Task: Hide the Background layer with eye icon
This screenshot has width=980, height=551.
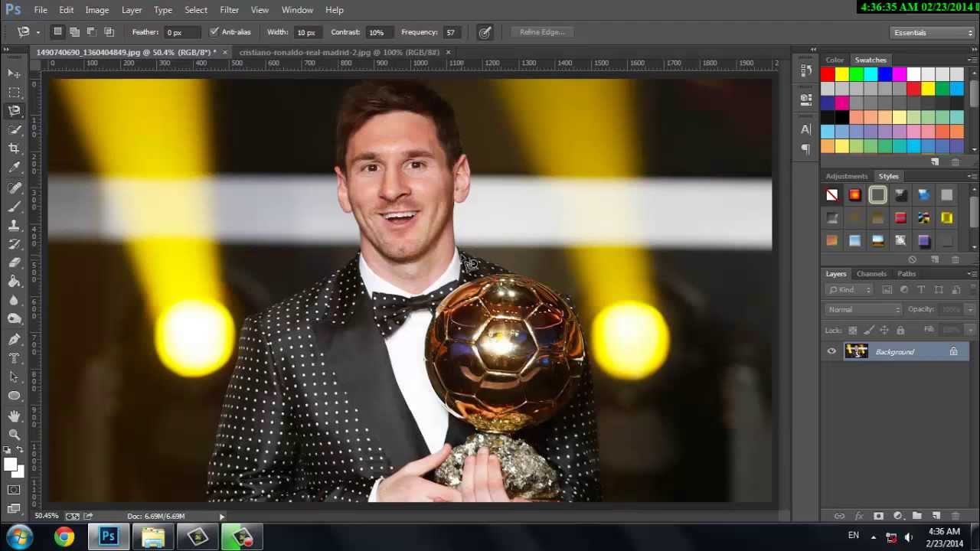Action: pos(831,351)
